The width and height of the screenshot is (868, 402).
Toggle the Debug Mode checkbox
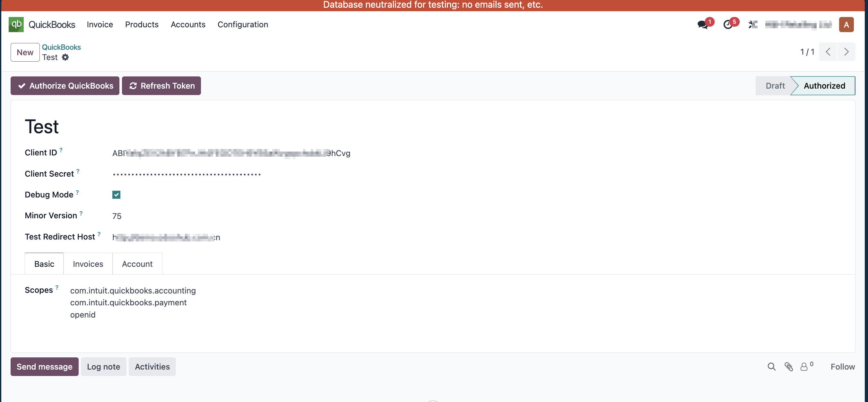(116, 195)
